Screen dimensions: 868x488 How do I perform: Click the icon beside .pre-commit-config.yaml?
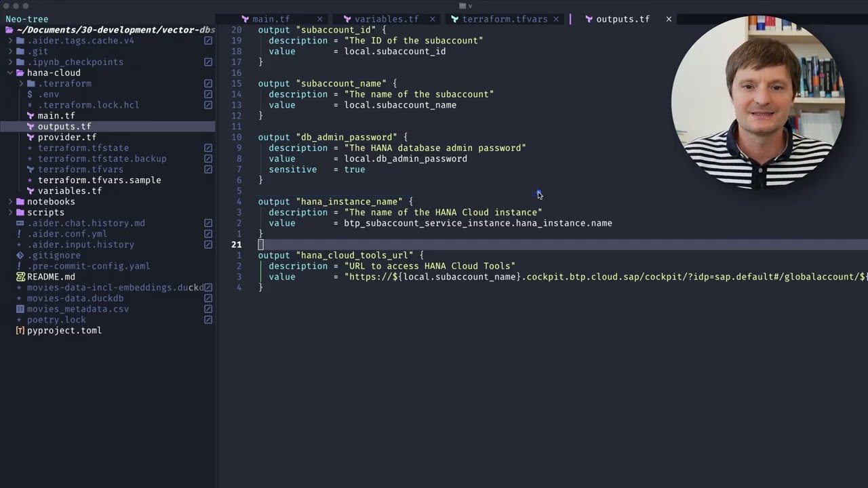click(20, 266)
